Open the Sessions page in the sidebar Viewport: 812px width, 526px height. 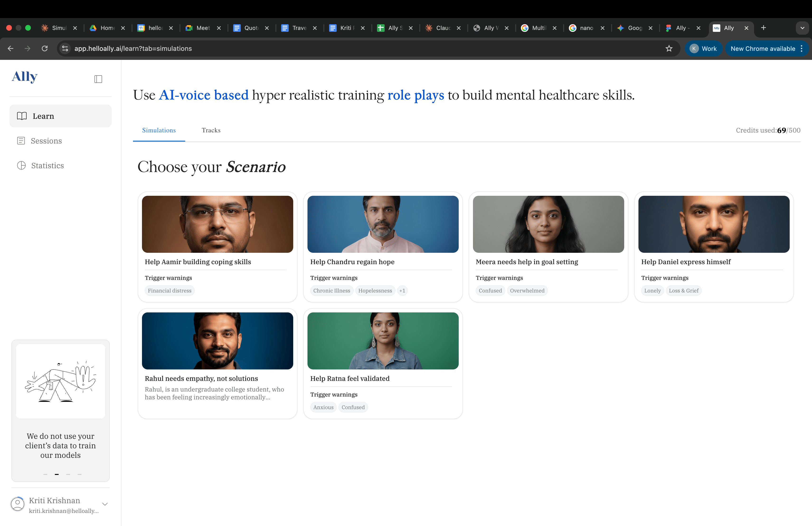point(46,141)
